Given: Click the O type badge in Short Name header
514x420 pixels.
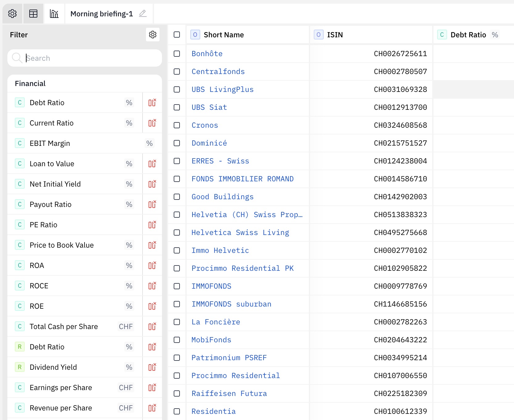Looking at the screenshot, I should 195,35.
